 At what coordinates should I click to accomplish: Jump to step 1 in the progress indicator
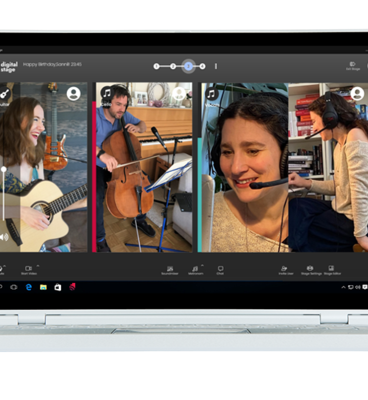point(156,66)
